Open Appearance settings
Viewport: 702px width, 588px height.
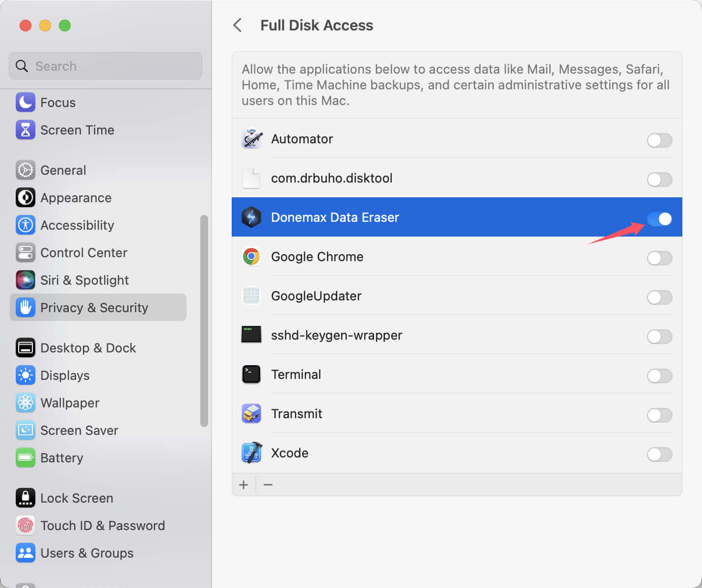click(76, 198)
